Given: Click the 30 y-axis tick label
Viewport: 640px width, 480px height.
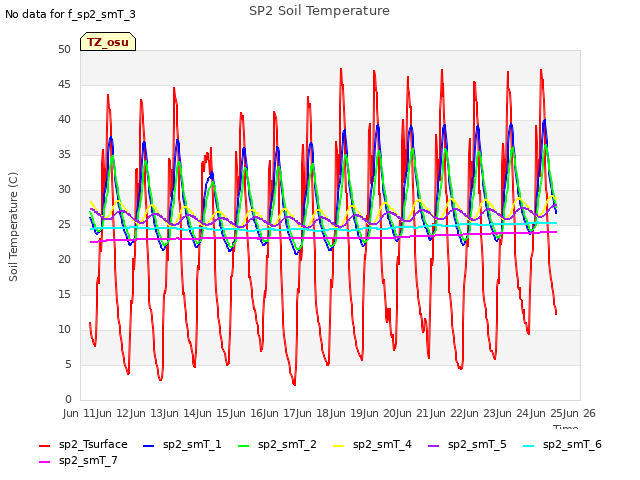Looking at the screenshot, I should coord(64,189).
